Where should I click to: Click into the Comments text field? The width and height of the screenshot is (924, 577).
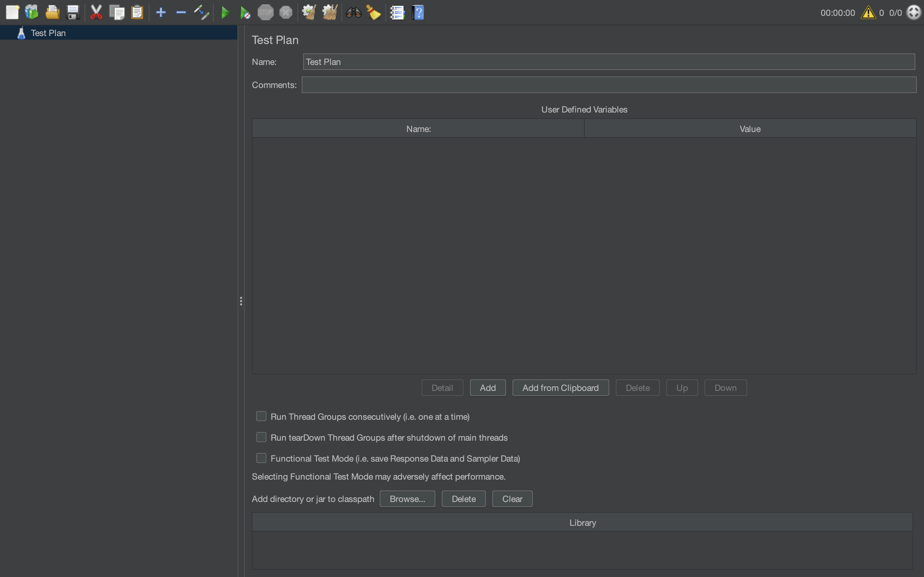(x=609, y=85)
